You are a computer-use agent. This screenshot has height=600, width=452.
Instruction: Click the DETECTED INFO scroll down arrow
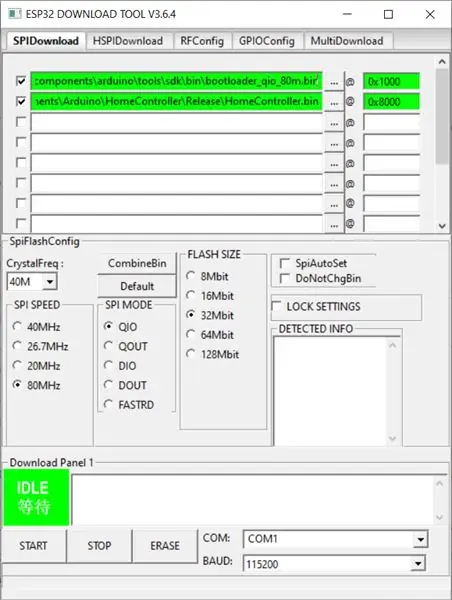[392, 439]
